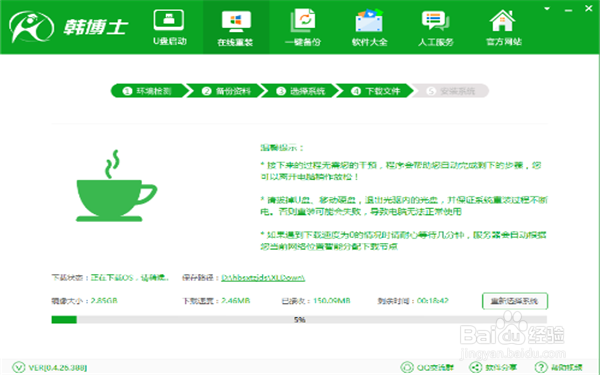The width and height of the screenshot is (600, 375).
Task: Click the 重新选择系统 reselect system button
Action: pyautogui.click(x=515, y=301)
